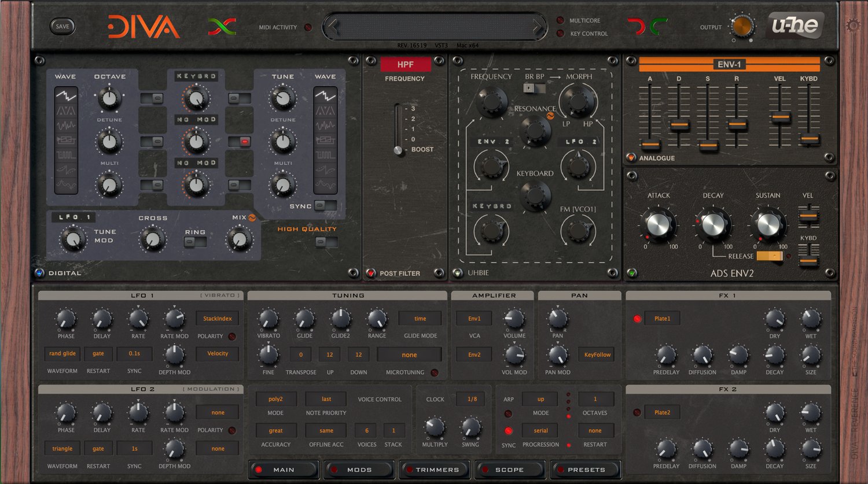The width and height of the screenshot is (868, 484).
Task: Click the orange DIVA logo
Action: pyautogui.click(x=144, y=27)
